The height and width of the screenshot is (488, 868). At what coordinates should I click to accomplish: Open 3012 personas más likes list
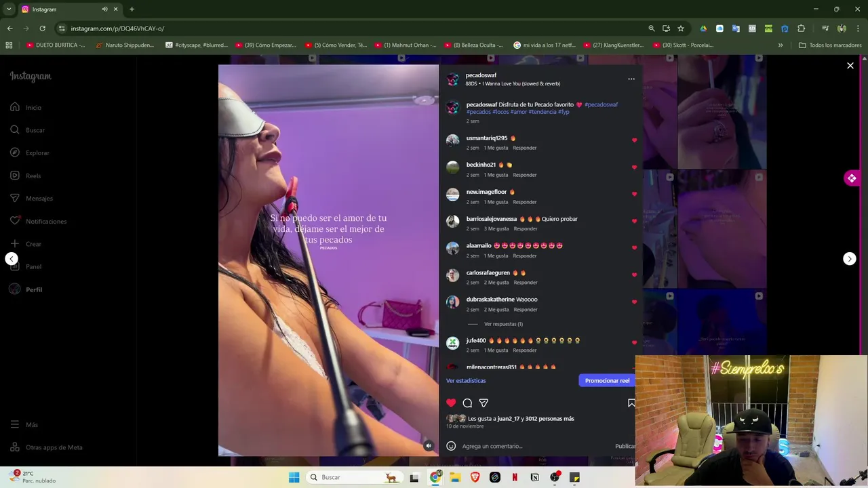(550, 419)
